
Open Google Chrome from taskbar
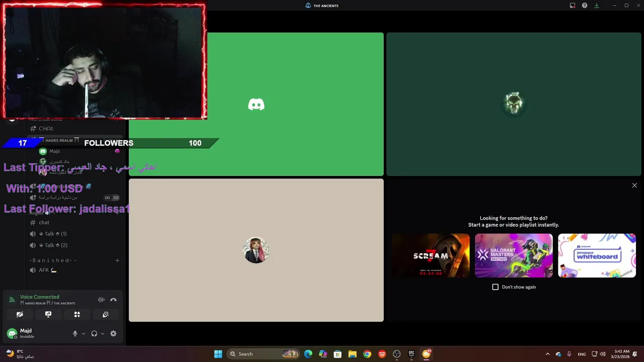tap(367, 354)
